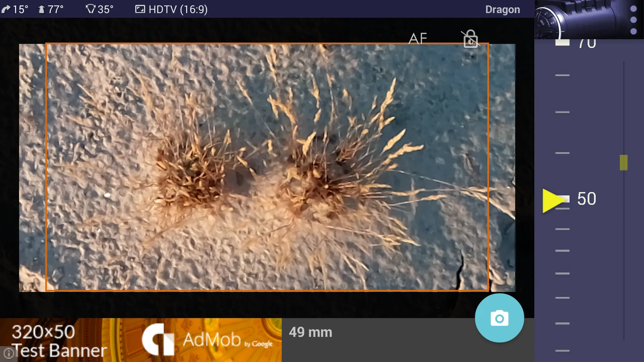Click the 49 mm focal length indicator

coord(311,332)
